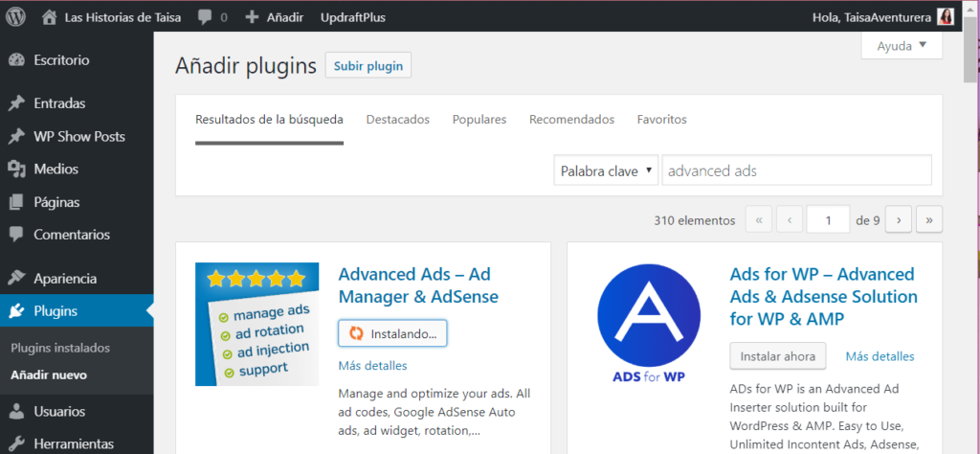
Task: Go to the first results page
Action: pyautogui.click(x=759, y=220)
